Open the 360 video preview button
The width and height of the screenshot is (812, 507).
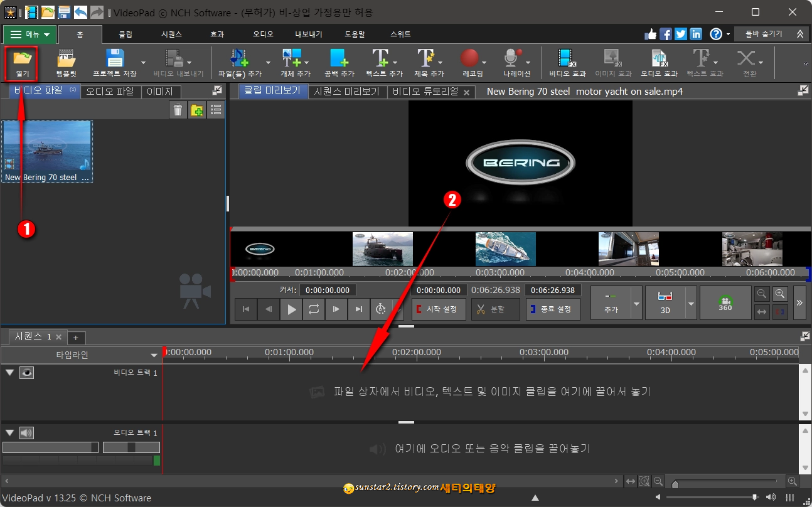(725, 303)
